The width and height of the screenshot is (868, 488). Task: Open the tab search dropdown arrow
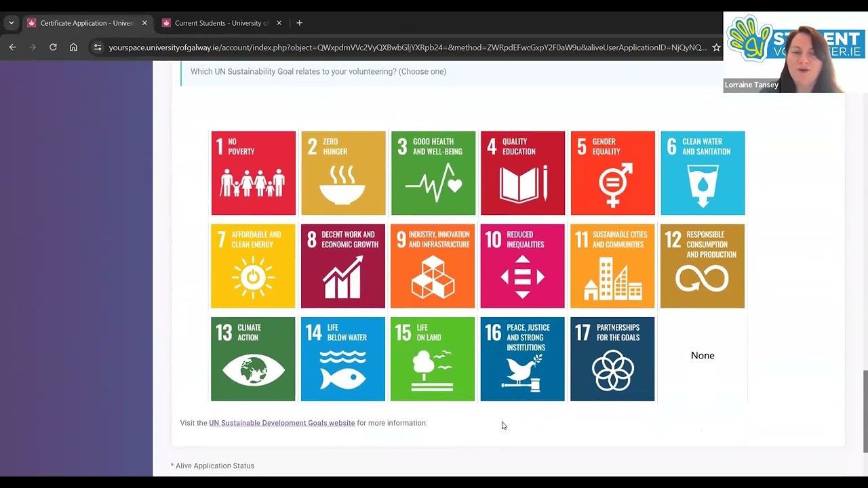11,23
